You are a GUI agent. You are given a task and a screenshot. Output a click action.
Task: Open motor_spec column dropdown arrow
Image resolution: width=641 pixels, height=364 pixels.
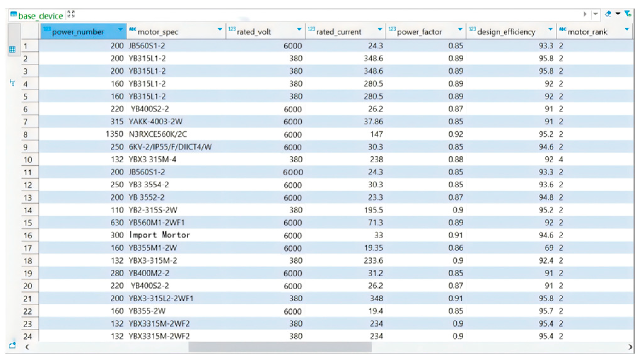coord(220,29)
